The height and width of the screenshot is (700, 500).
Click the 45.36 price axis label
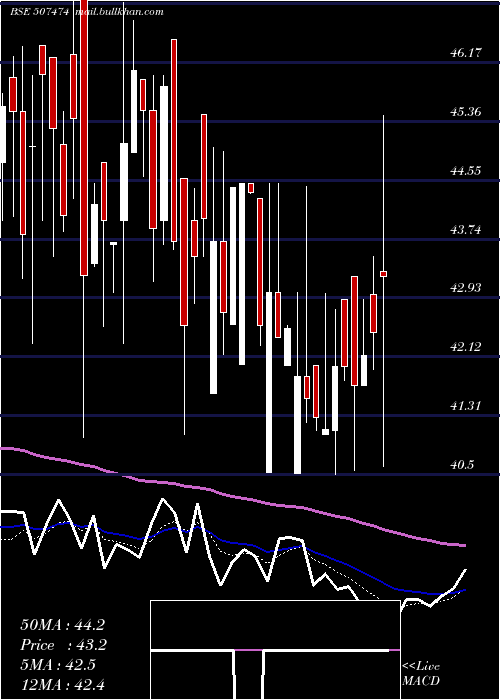[466, 112]
